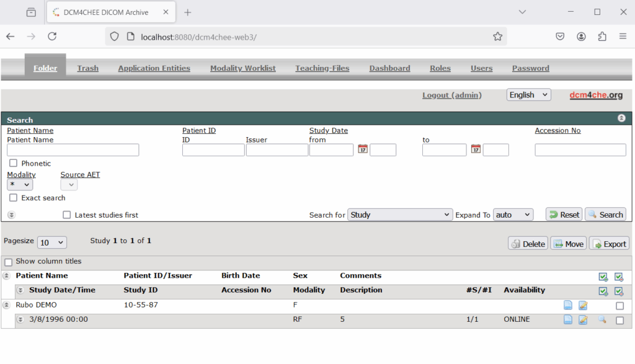The width and height of the screenshot is (635, 364).
Task: Edit patient Rubo DEMO record
Action: 583,305
